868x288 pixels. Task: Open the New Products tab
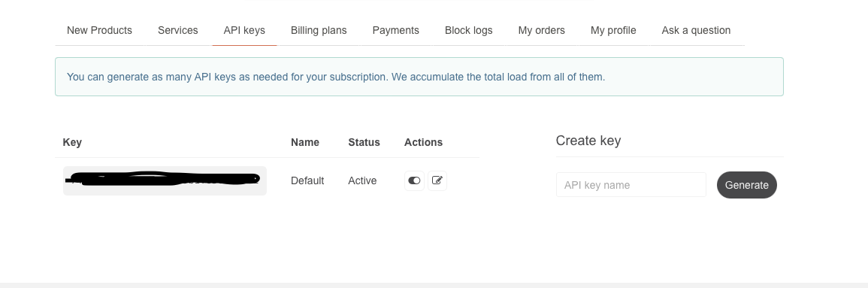[x=100, y=31]
